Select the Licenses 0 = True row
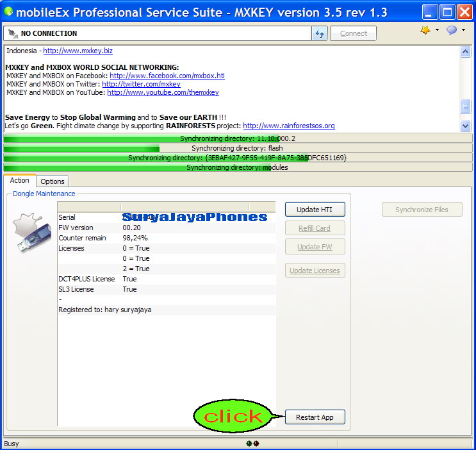Screen dimensions: 476x450 pyautogui.click(x=167, y=248)
